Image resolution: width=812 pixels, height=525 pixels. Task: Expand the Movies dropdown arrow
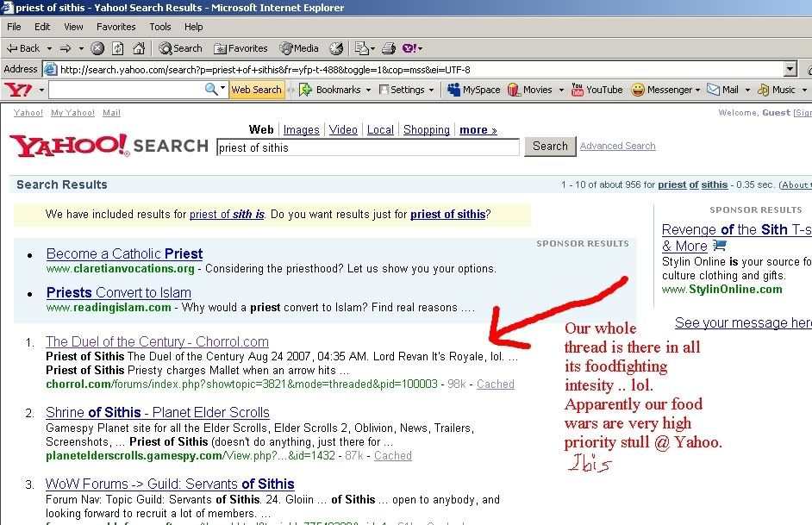(x=561, y=91)
